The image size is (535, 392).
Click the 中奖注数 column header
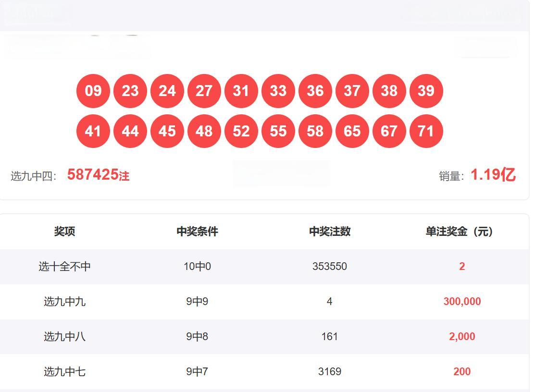pyautogui.click(x=329, y=232)
